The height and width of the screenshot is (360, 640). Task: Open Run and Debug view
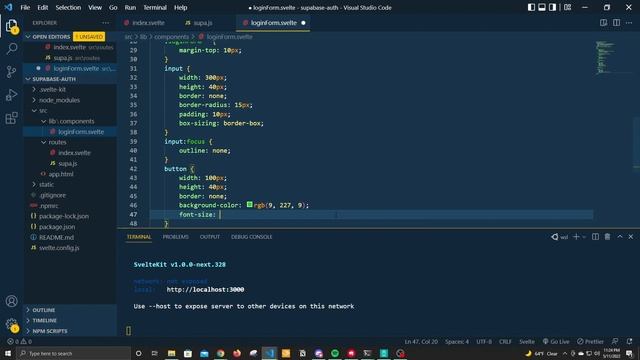coord(11,95)
